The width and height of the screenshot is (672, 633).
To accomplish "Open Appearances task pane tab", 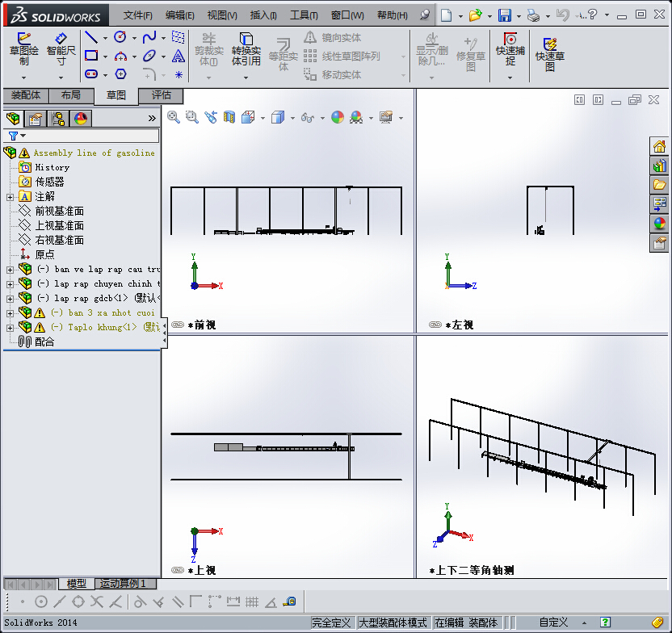I will tap(659, 224).
